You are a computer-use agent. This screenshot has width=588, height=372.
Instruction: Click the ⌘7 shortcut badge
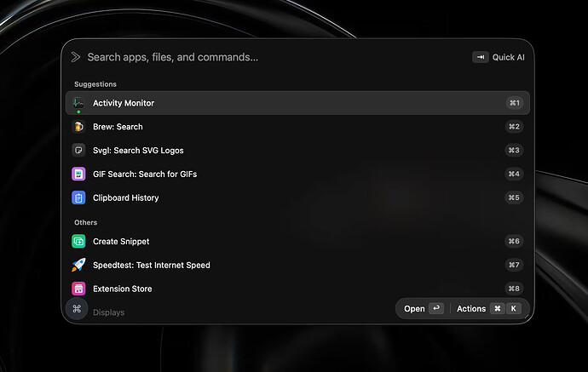[x=514, y=265]
